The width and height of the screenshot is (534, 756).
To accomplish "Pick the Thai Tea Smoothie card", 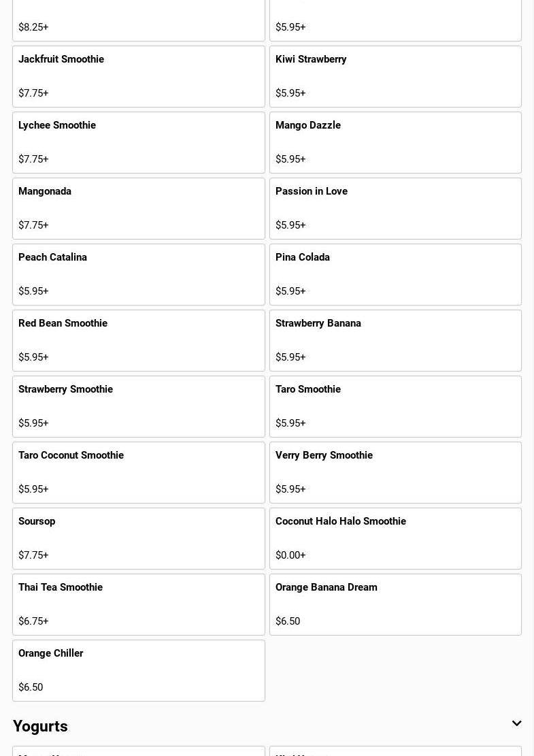I will coord(138,604).
